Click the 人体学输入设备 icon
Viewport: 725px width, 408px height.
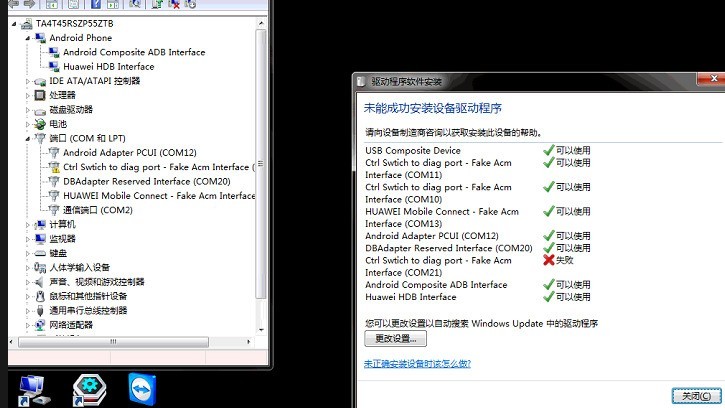click(x=40, y=267)
